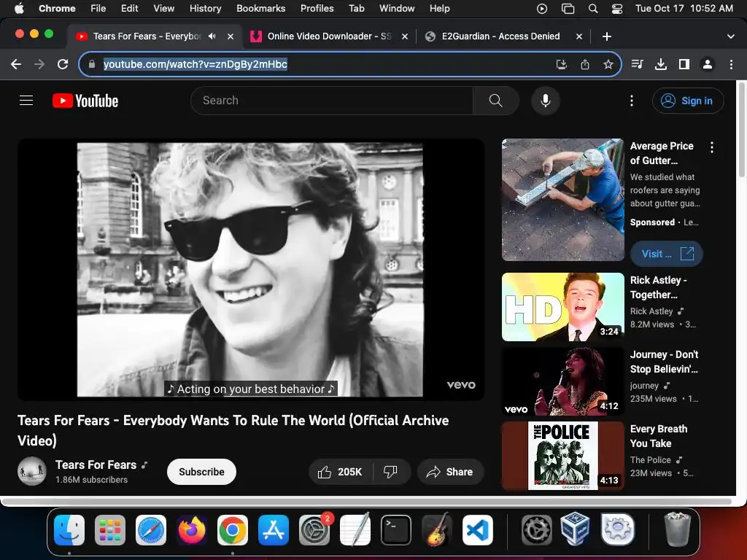Switch to Online Video Downloader tab
The image size is (747, 560).
coord(329,36)
